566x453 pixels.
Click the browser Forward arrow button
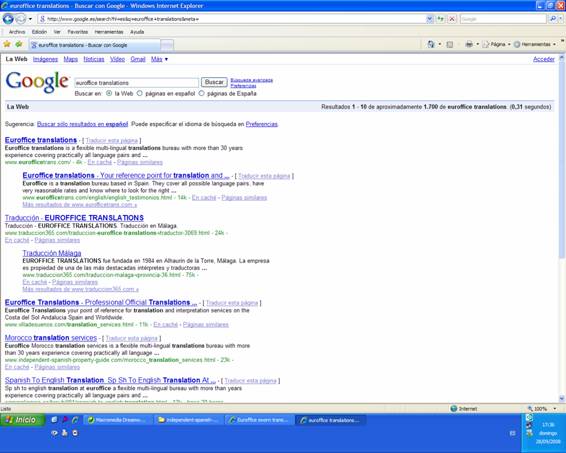click(21, 19)
